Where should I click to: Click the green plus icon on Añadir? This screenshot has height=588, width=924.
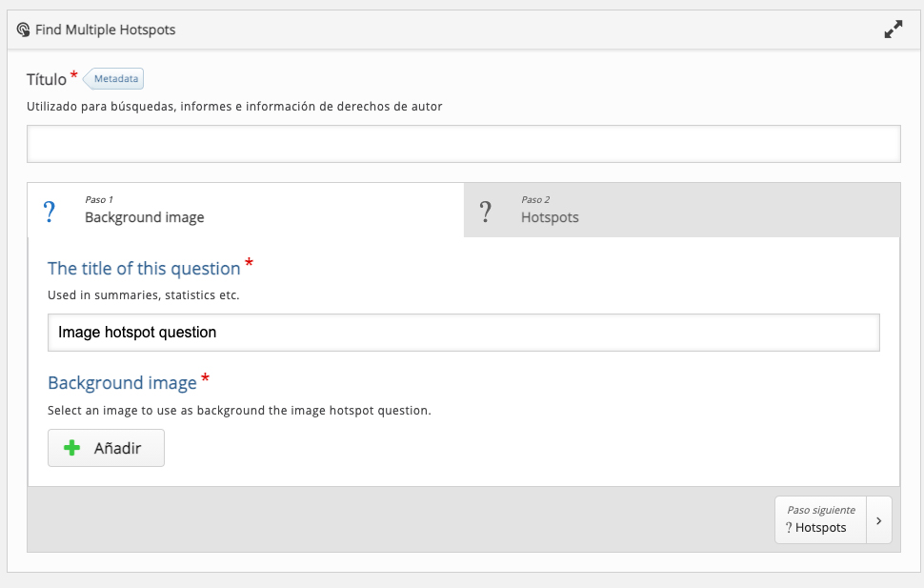pos(71,448)
